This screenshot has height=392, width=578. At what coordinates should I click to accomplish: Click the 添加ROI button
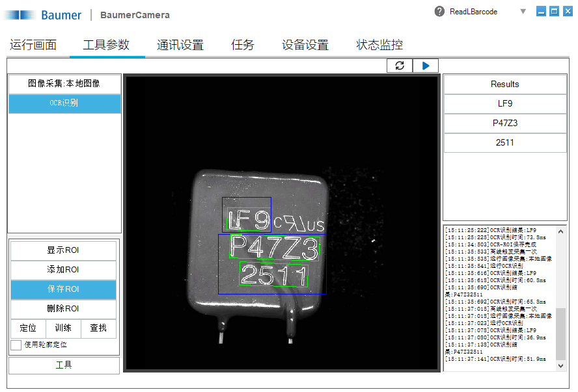63,270
